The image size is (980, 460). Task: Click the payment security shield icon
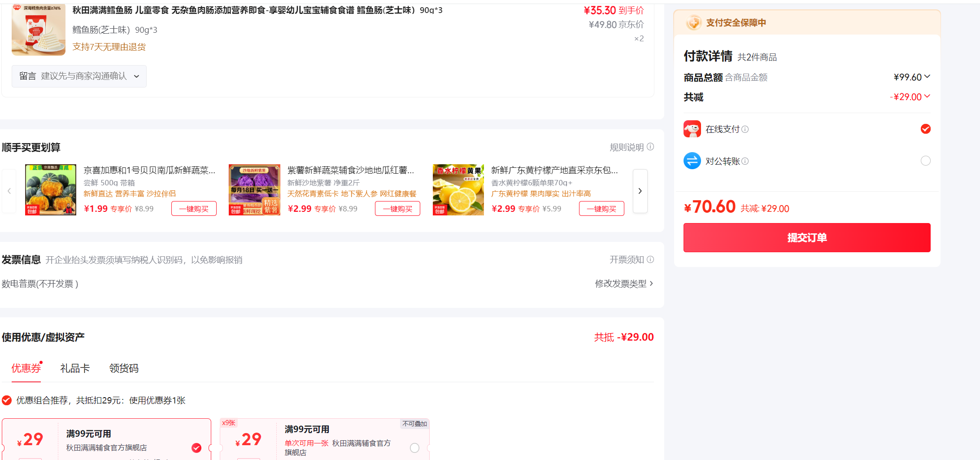693,22
